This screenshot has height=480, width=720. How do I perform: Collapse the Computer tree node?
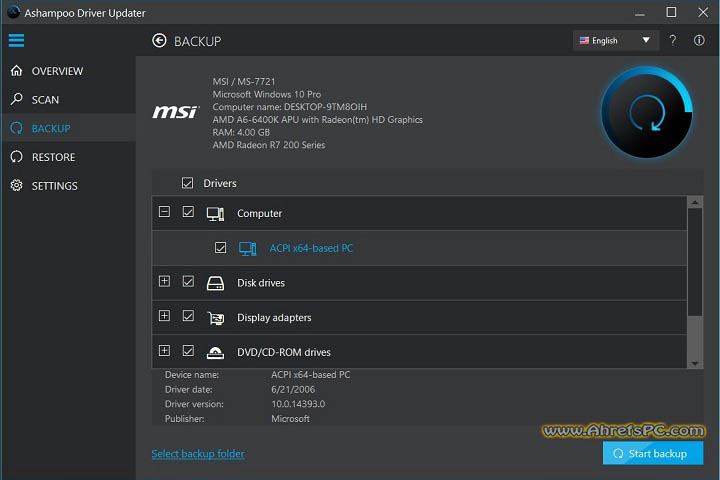click(164, 212)
